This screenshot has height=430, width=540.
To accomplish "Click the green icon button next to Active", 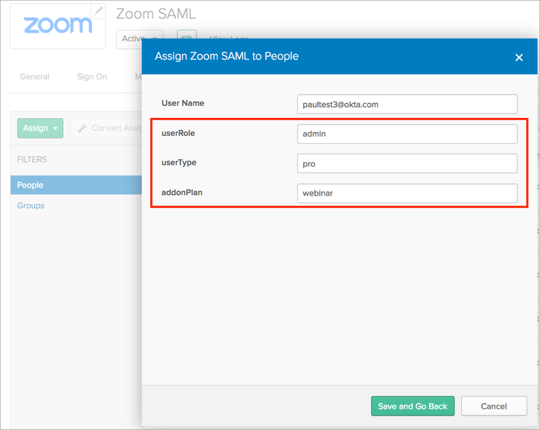I will point(187,36).
